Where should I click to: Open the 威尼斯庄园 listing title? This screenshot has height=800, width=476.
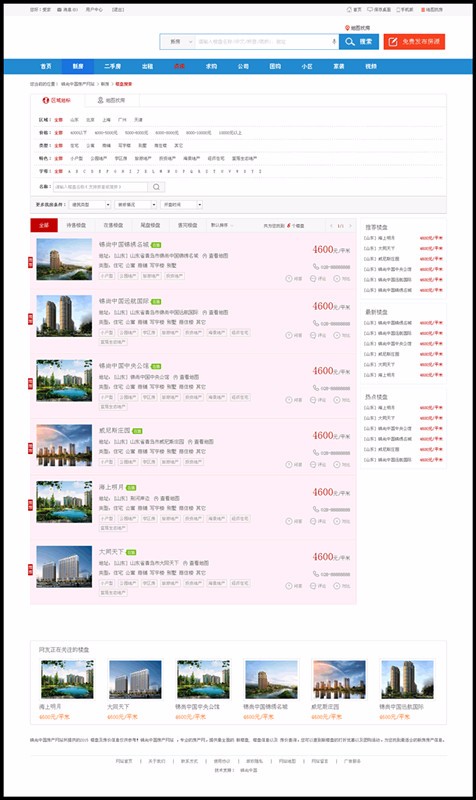(x=114, y=431)
